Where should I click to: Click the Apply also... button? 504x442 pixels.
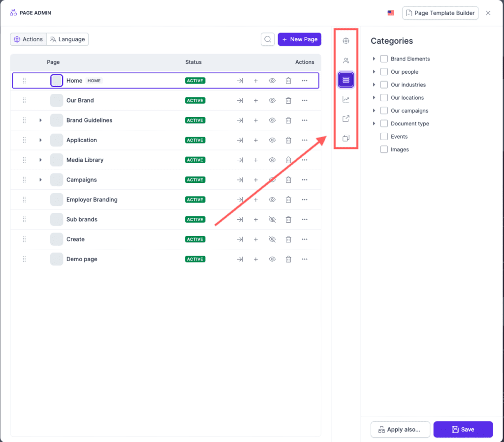[x=400, y=430]
